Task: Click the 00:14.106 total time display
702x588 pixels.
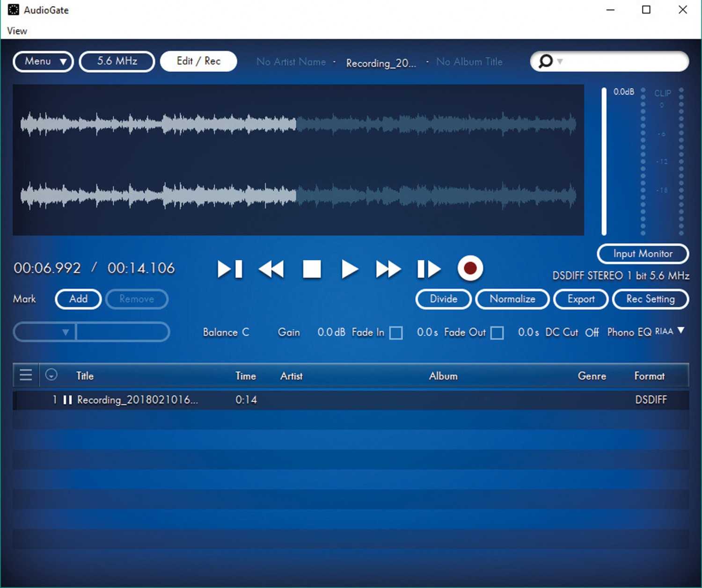Action: click(141, 268)
